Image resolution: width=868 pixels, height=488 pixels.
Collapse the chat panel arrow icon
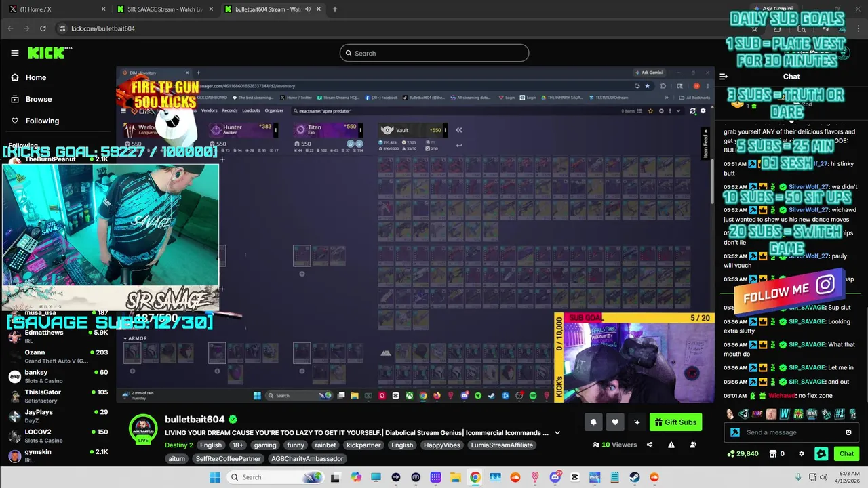click(x=724, y=77)
